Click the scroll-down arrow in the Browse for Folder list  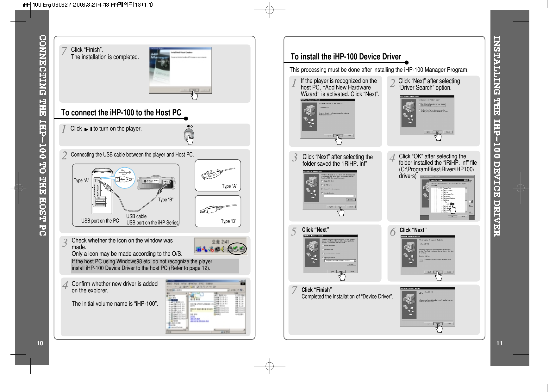pyautogui.click(x=466, y=211)
